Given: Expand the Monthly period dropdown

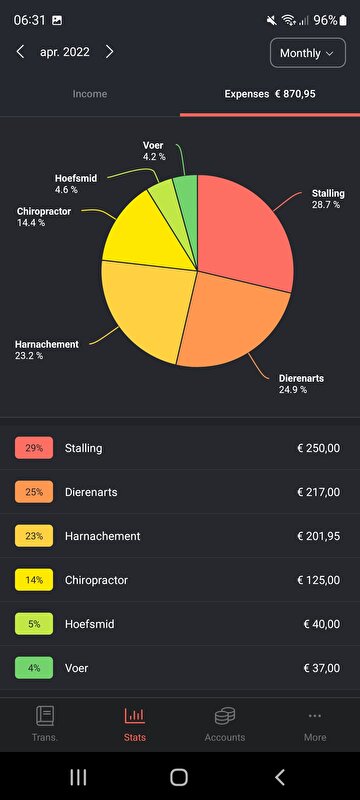Looking at the screenshot, I should 307,53.
